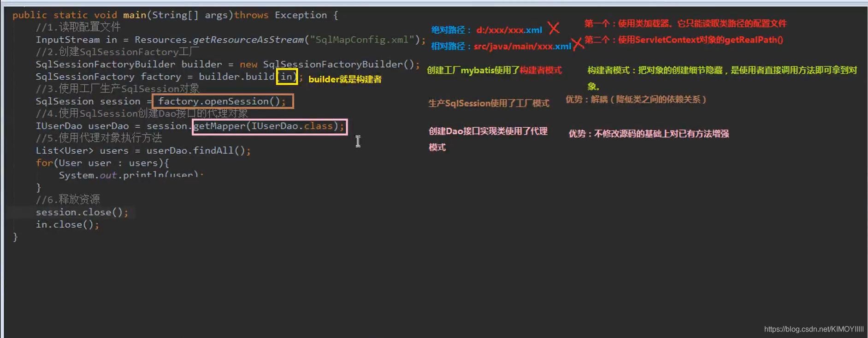Click the 'SqlSession session =' declaration
Viewport: 868px width, 338px height.
[94, 101]
